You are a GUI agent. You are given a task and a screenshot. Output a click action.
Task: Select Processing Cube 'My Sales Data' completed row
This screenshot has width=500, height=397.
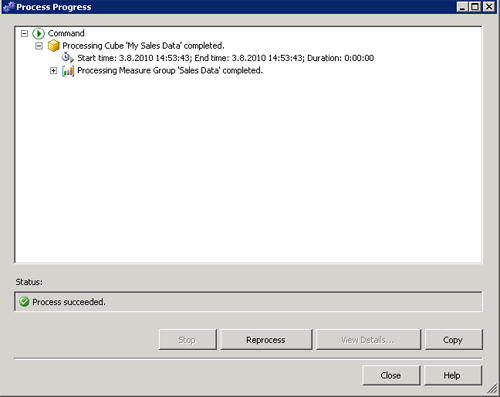[x=143, y=46]
